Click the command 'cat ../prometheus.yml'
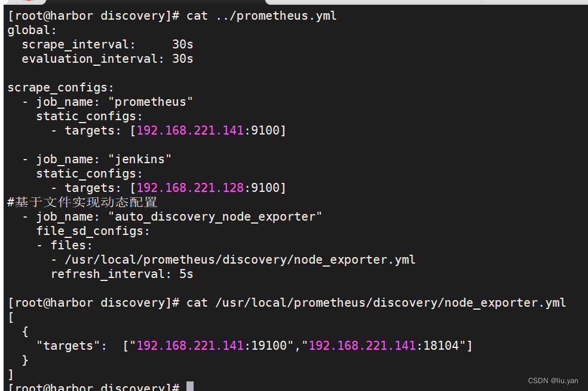 tap(261, 16)
